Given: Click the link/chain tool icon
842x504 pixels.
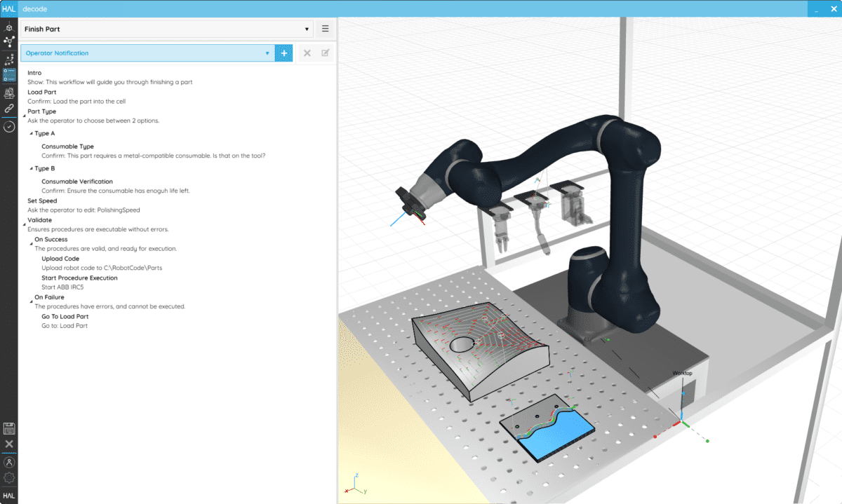Looking at the screenshot, I should pyautogui.click(x=9, y=108).
